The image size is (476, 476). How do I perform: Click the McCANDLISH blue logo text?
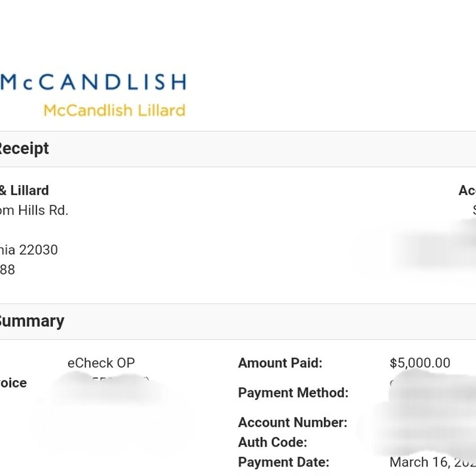tap(93, 82)
